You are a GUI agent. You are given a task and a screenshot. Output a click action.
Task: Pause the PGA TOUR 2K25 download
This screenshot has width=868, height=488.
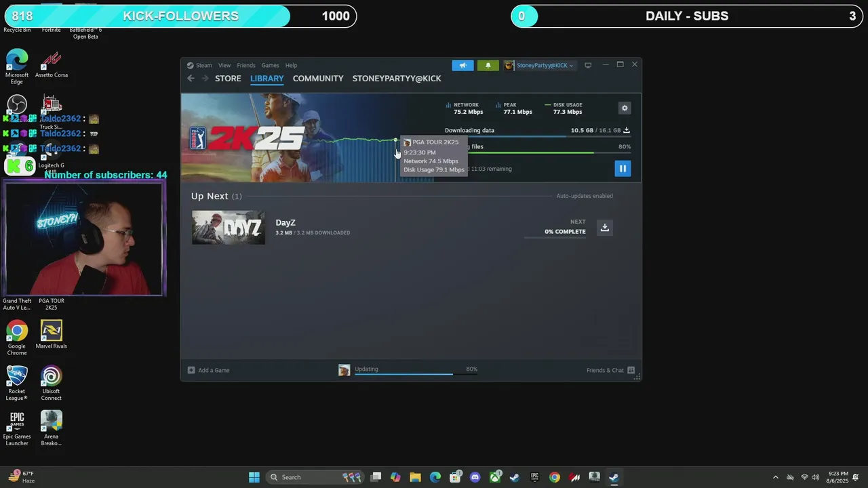[623, 168]
